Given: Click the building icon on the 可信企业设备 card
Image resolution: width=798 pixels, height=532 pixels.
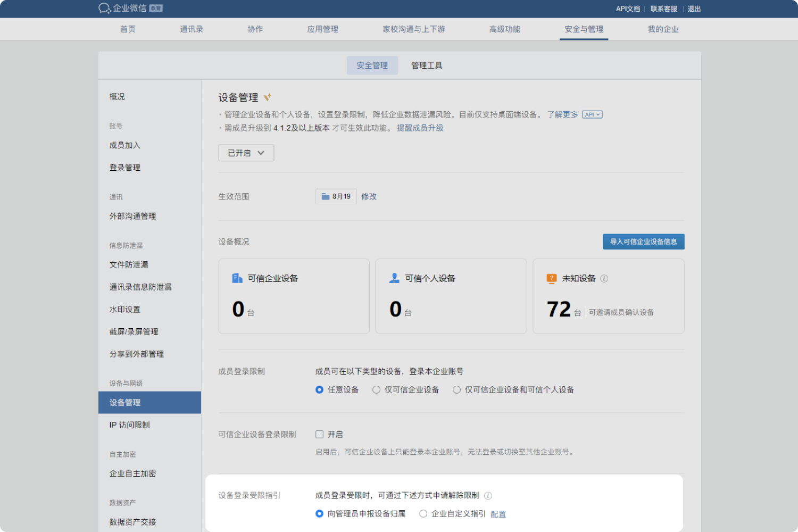Looking at the screenshot, I should tap(237, 277).
